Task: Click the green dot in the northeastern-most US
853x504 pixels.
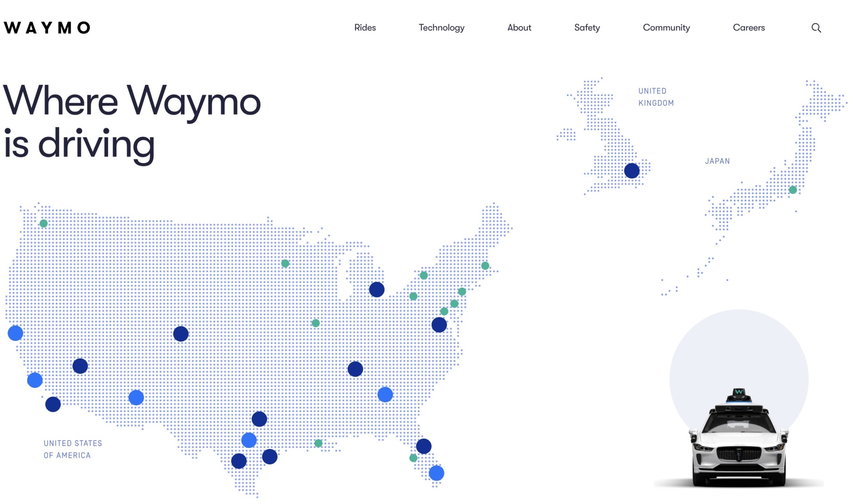Action: point(485,266)
